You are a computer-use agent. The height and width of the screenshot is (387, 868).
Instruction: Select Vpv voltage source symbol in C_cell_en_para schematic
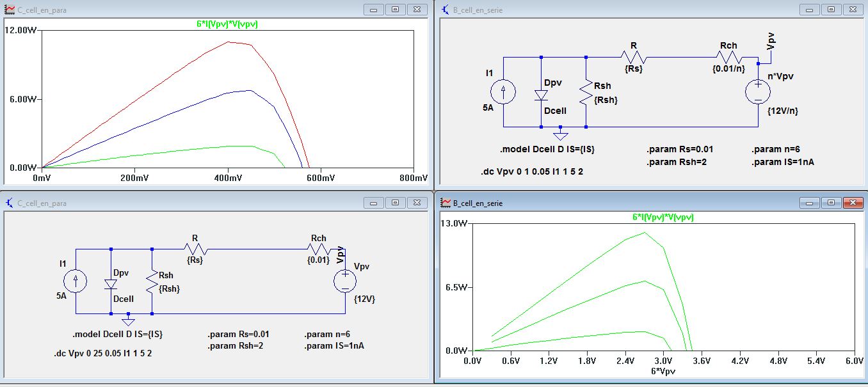(345, 282)
